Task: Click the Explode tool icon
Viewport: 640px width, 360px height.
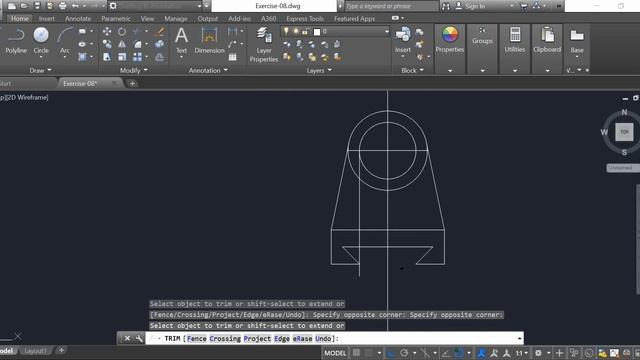Action: 160,44
